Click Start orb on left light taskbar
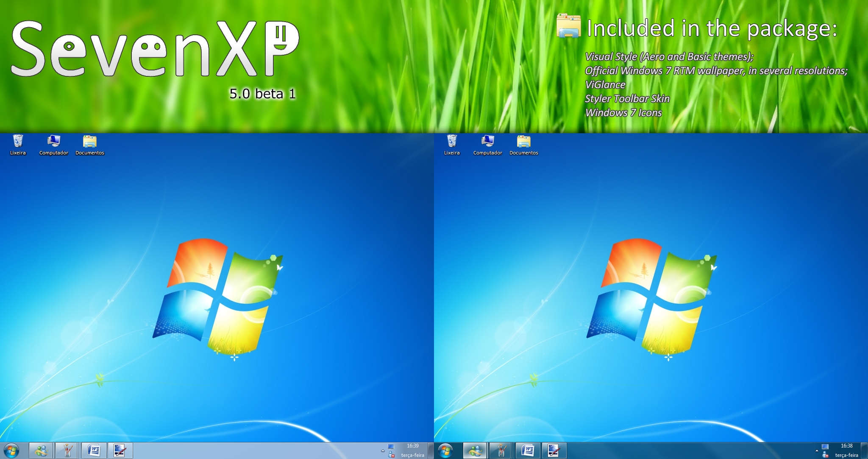868x459 pixels. [x=11, y=451]
